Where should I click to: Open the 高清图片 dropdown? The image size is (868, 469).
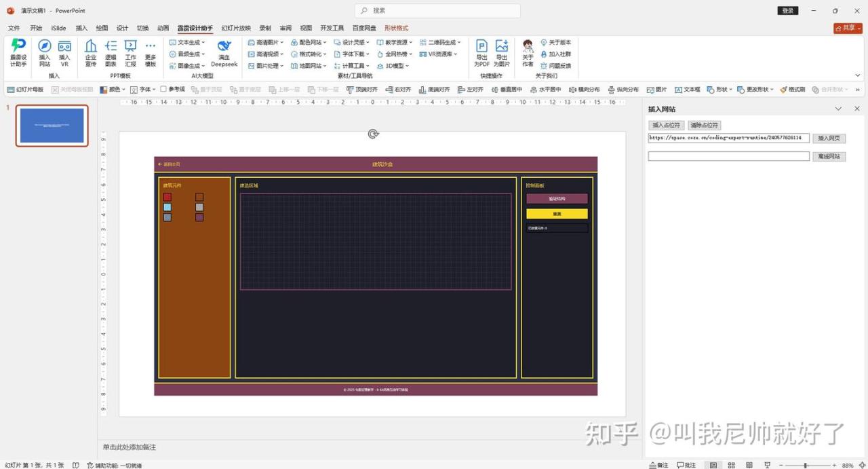click(267, 42)
